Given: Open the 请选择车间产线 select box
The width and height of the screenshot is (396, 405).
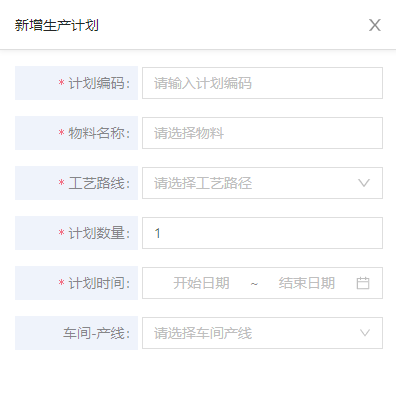Looking at the screenshot, I should [x=262, y=333].
